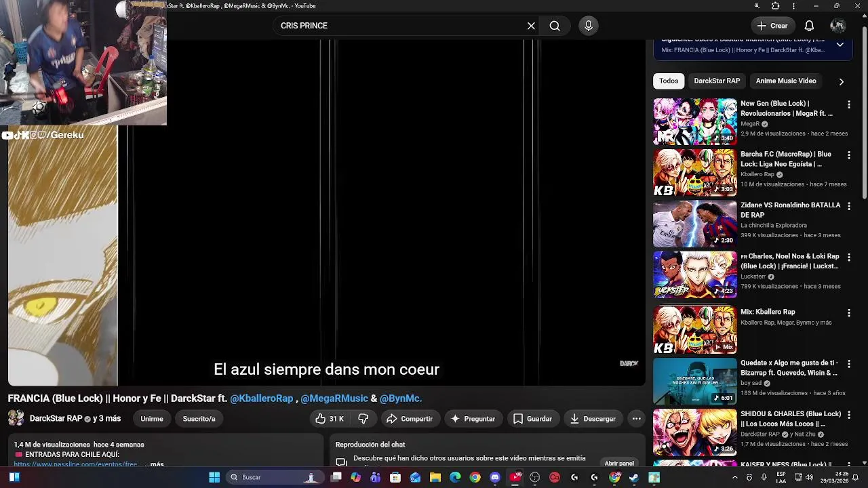Screen dimensions: 868x488
Task: Open the Outlook mail taskbar icon
Action: coord(415,477)
